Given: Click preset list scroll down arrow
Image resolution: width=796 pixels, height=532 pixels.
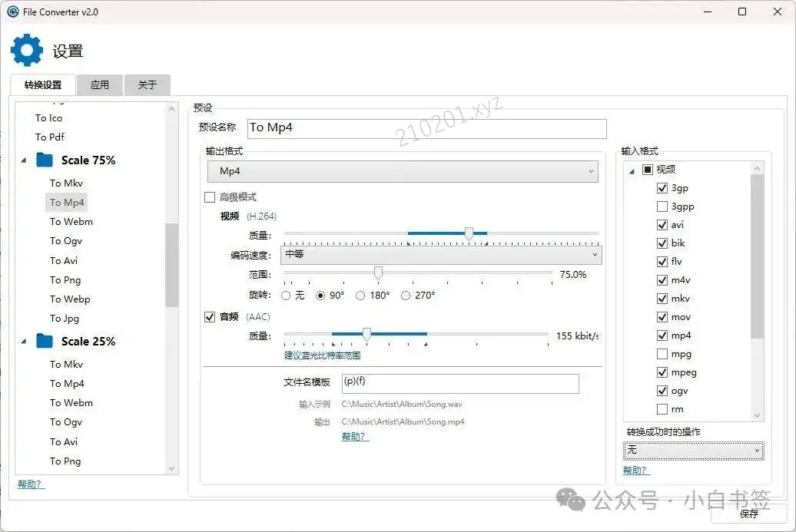Looking at the screenshot, I should [171, 468].
